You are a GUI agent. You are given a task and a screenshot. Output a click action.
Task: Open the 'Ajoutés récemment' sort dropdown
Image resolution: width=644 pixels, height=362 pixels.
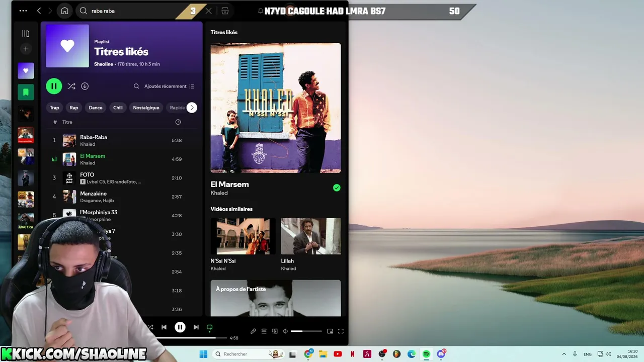170,86
